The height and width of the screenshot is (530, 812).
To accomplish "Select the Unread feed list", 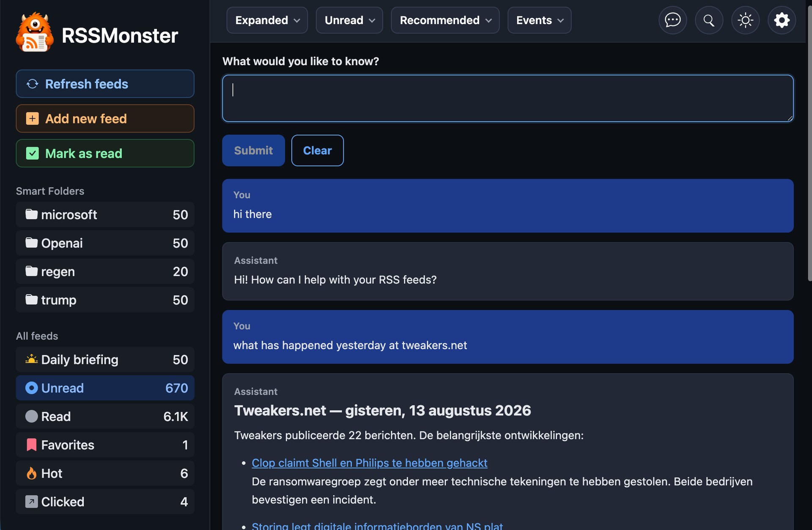I will (x=105, y=388).
